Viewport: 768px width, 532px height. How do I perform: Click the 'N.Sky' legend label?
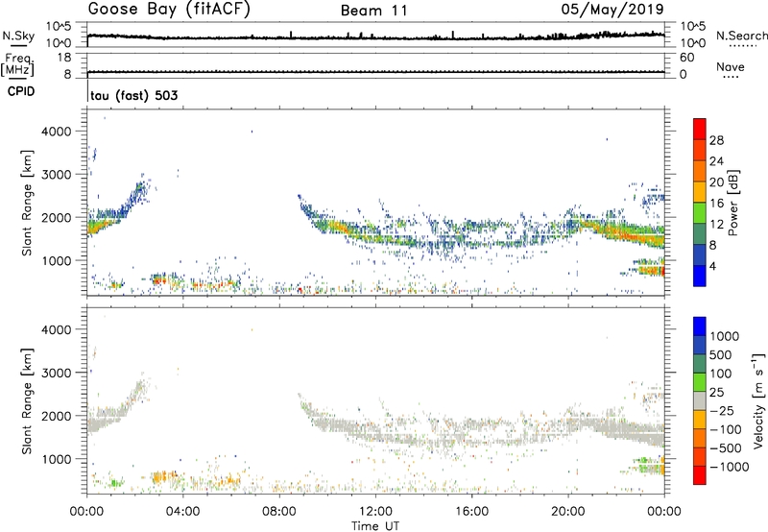click(x=18, y=36)
